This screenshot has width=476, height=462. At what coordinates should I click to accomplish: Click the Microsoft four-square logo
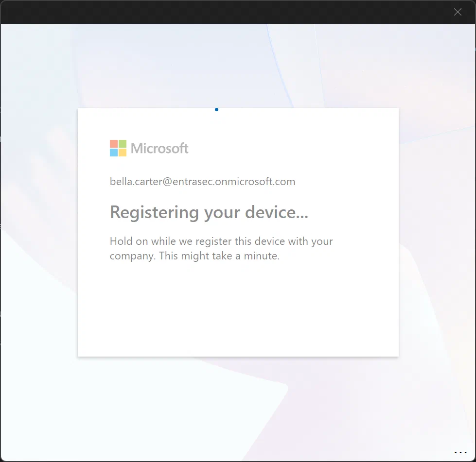pos(118,148)
